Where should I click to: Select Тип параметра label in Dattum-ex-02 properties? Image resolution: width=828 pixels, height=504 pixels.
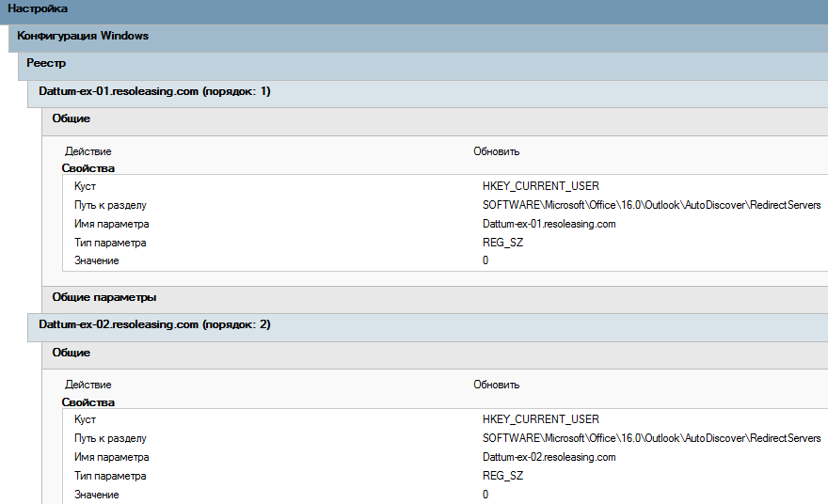click(110, 476)
